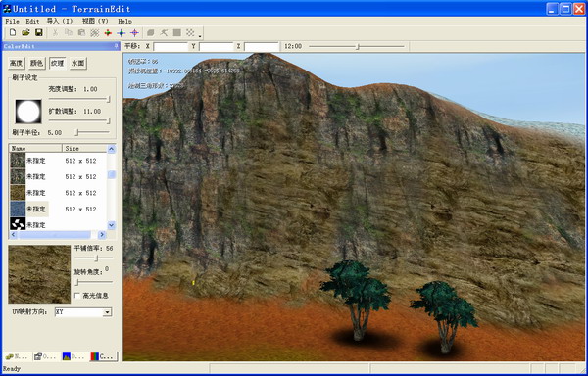The height and width of the screenshot is (376, 588).
Task: Select the purple crosshair circle tool
Action: point(134,33)
